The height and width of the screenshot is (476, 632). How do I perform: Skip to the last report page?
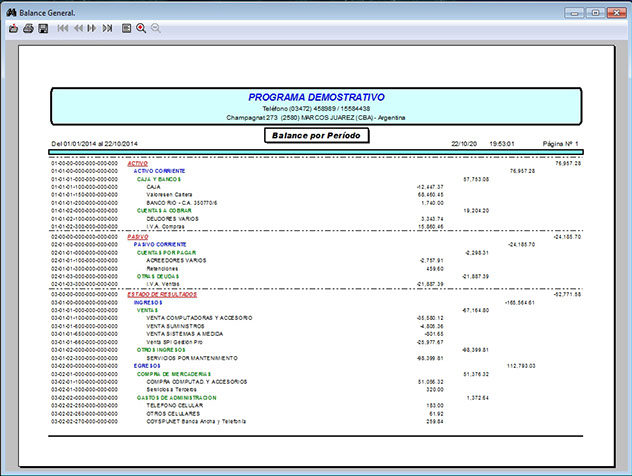(106, 29)
